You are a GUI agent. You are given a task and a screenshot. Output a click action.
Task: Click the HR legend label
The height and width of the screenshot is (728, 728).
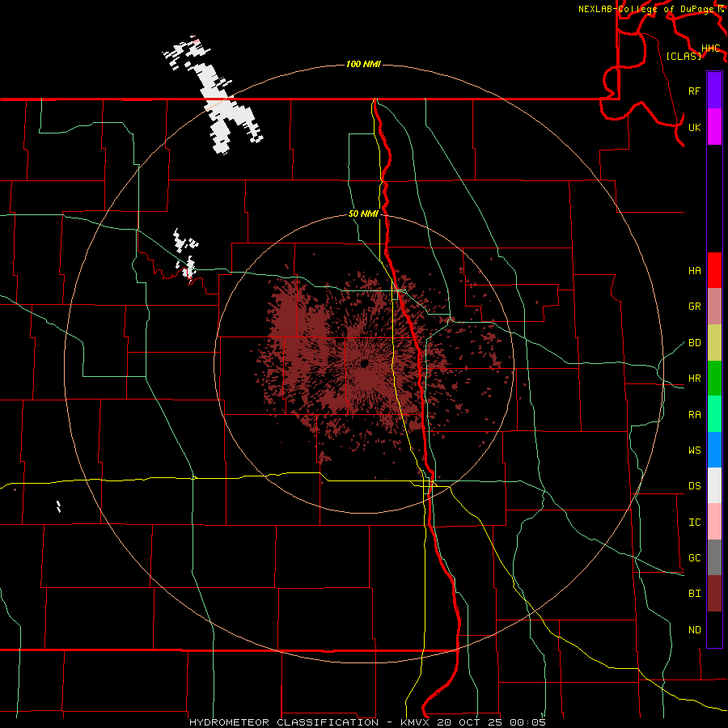(694, 379)
